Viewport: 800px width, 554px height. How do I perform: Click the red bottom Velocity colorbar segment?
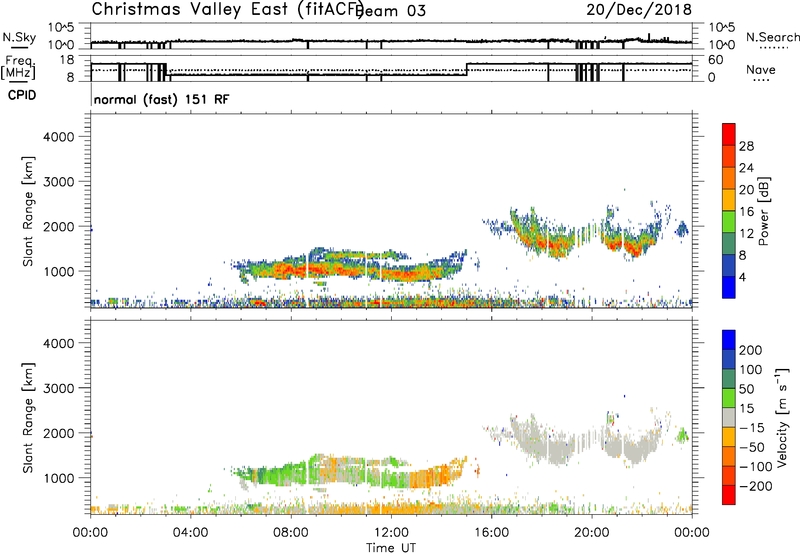click(729, 495)
